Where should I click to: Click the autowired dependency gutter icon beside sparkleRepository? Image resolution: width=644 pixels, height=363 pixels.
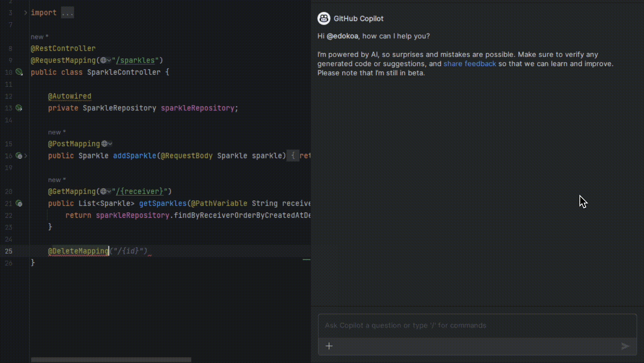click(19, 108)
